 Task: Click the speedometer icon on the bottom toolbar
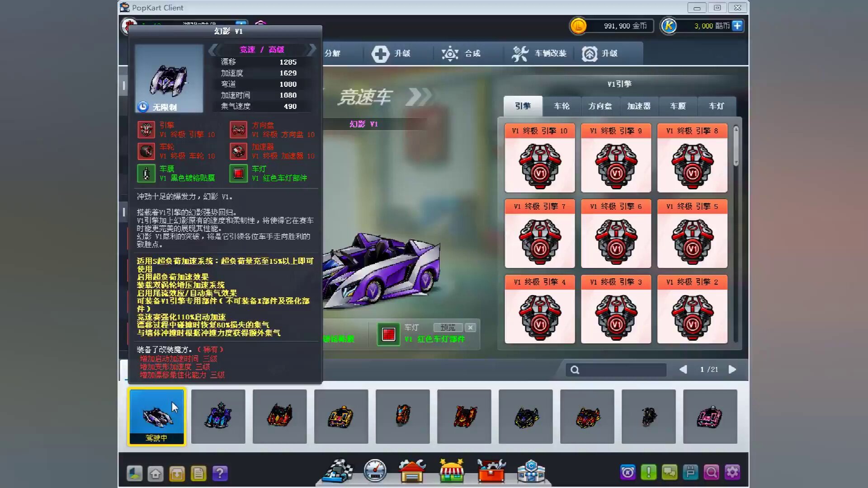(374, 471)
